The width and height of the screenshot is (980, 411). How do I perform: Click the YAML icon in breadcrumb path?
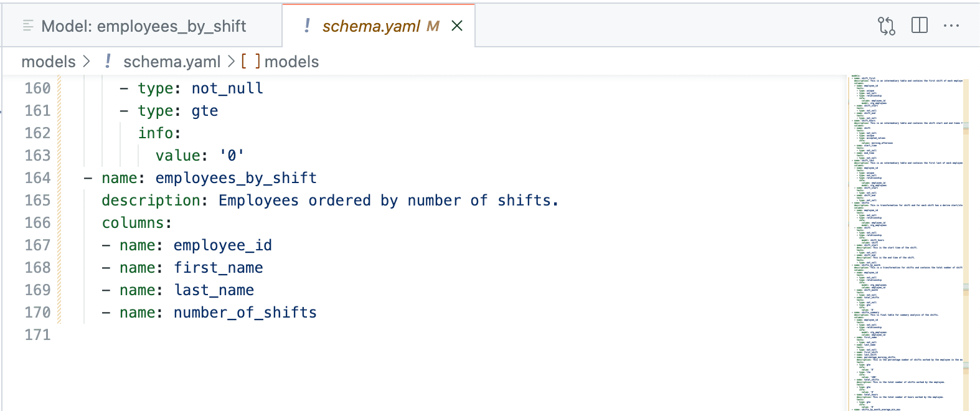click(x=108, y=61)
